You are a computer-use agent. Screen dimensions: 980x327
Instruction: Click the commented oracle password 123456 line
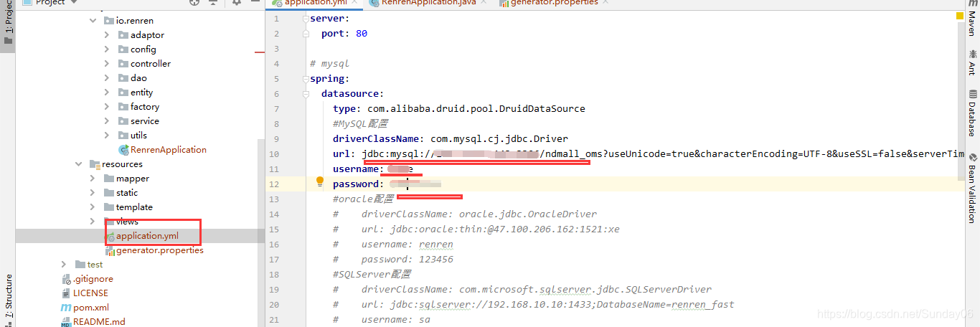393,259
